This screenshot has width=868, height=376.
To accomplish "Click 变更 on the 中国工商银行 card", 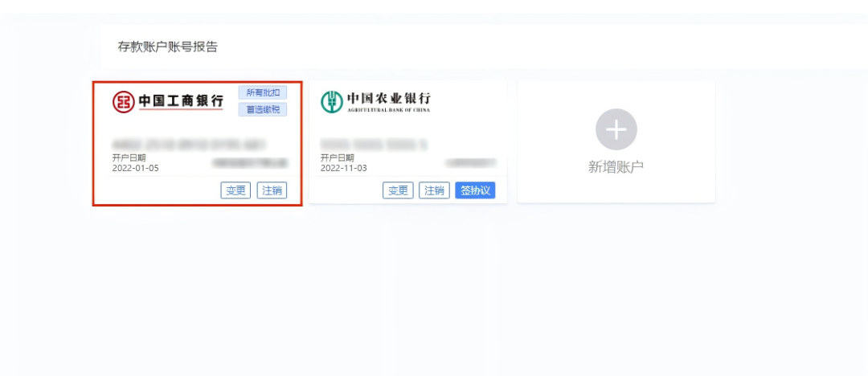I will (235, 190).
